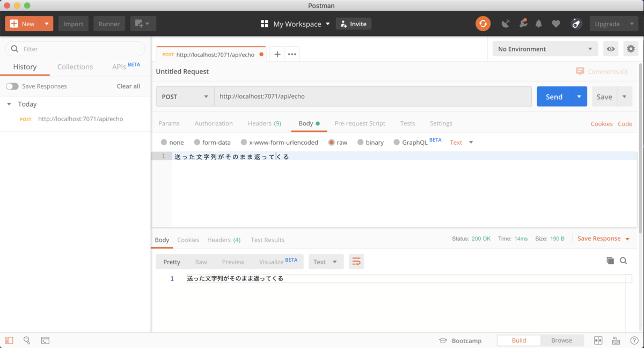Select the GraphQL body radio button
The height and width of the screenshot is (348, 644).
pyautogui.click(x=397, y=142)
